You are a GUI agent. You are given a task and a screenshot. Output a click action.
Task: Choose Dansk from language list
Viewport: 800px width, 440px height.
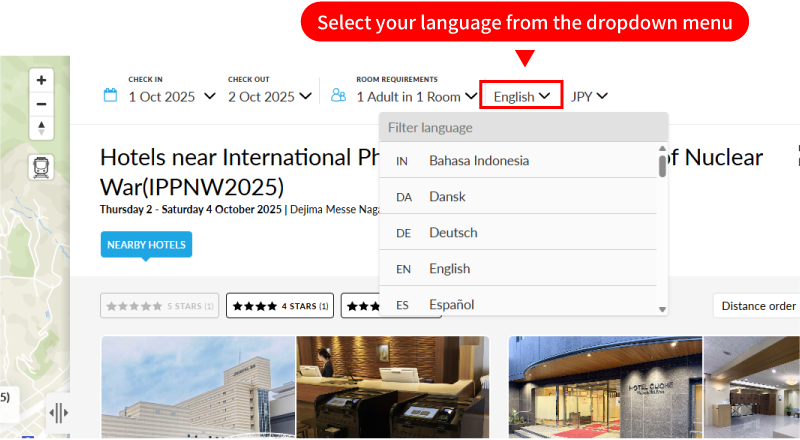[x=518, y=197]
